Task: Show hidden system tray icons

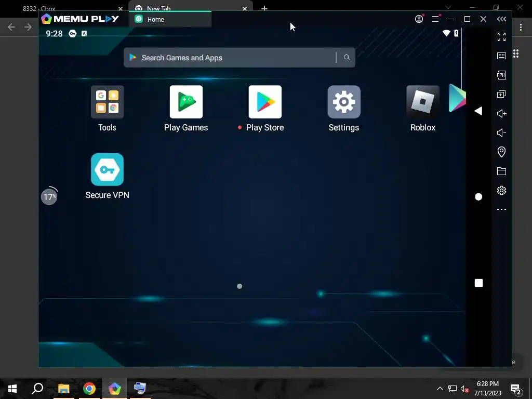Action: (440, 389)
